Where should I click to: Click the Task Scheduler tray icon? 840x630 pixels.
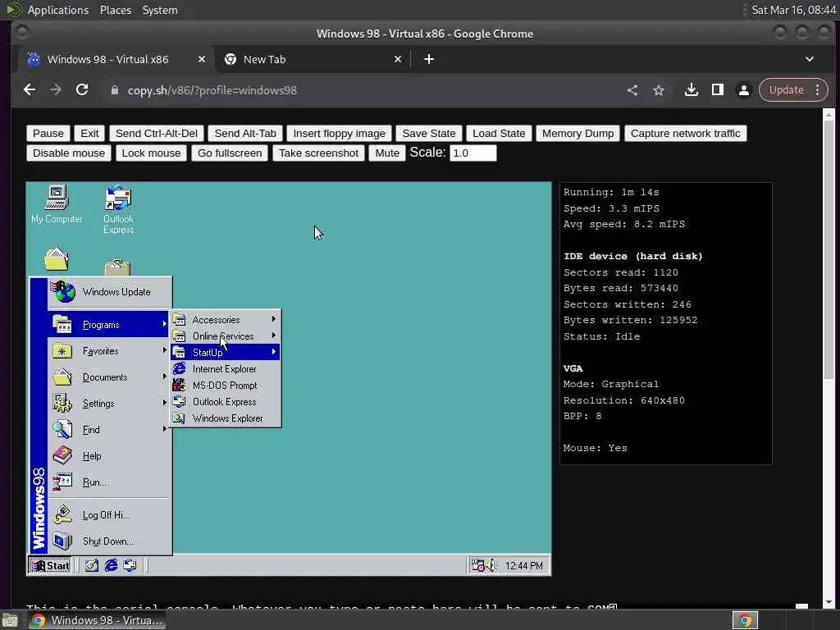coord(477,565)
